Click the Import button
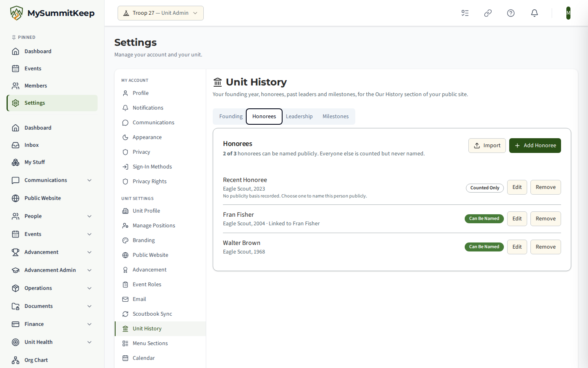The height and width of the screenshot is (368, 588). 487,146
